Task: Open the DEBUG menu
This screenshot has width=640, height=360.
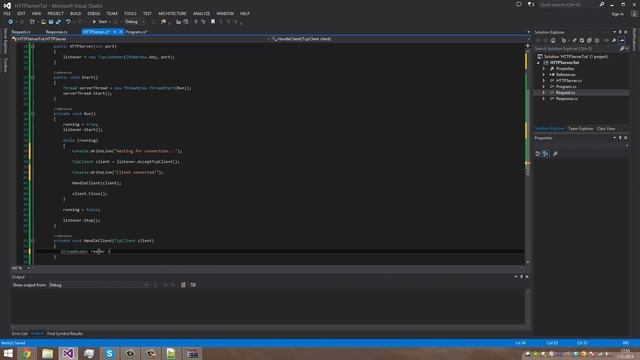Action: click(x=94, y=13)
